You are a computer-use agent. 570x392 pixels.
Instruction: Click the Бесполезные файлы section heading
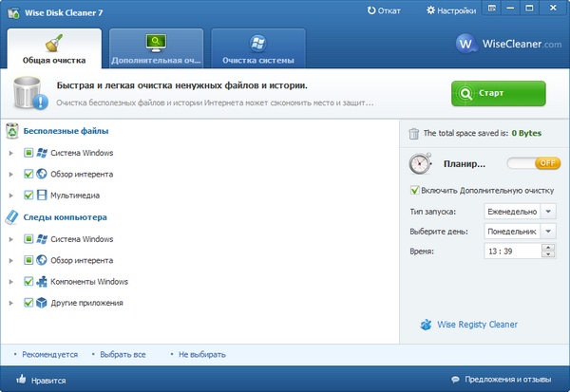[x=66, y=131]
